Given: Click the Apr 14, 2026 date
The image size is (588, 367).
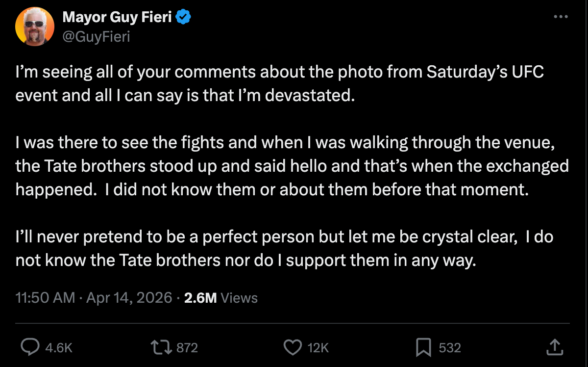Looking at the screenshot, I should tap(129, 297).
